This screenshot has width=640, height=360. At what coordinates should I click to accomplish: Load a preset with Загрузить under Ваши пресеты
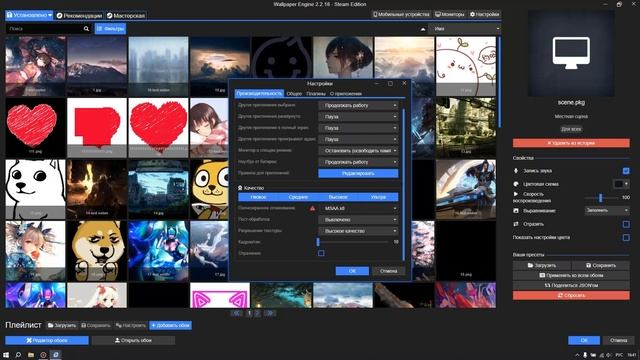pos(542,265)
